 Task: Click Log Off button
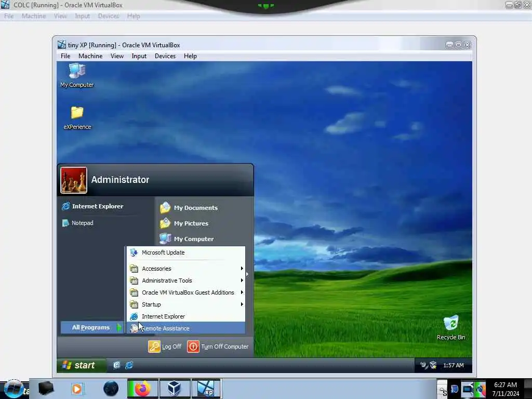(x=165, y=347)
